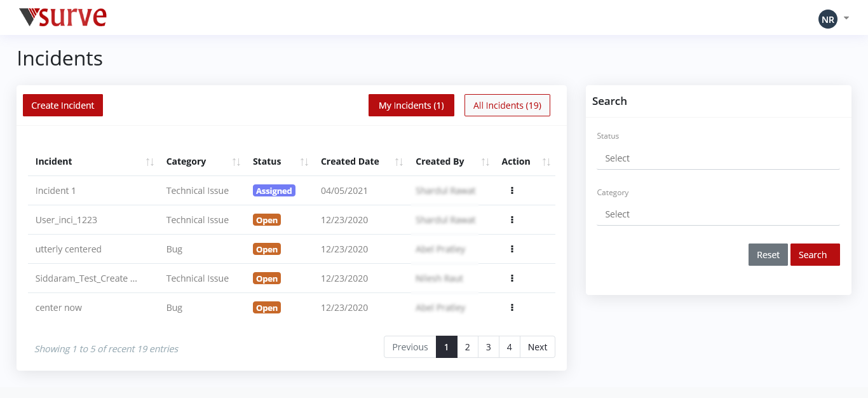Sort table by Created Date column arrows
This screenshot has width=868, height=398.
[x=399, y=162]
